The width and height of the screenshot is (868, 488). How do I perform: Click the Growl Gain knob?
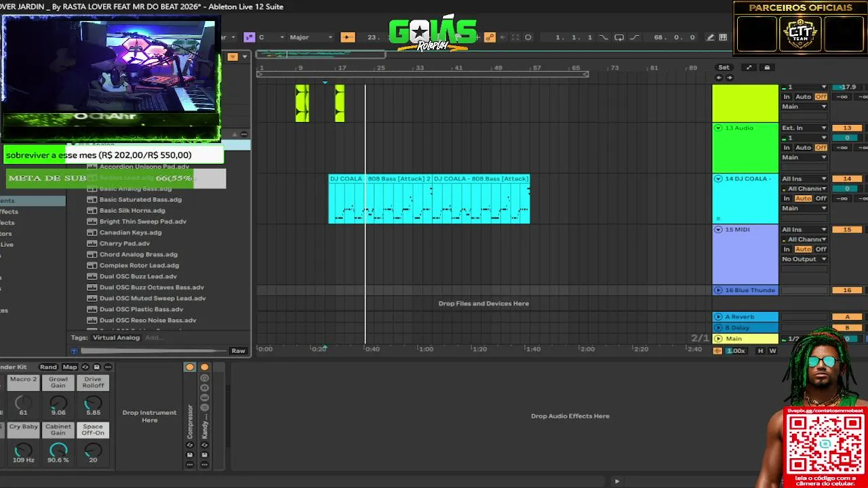click(x=58, y=403)
